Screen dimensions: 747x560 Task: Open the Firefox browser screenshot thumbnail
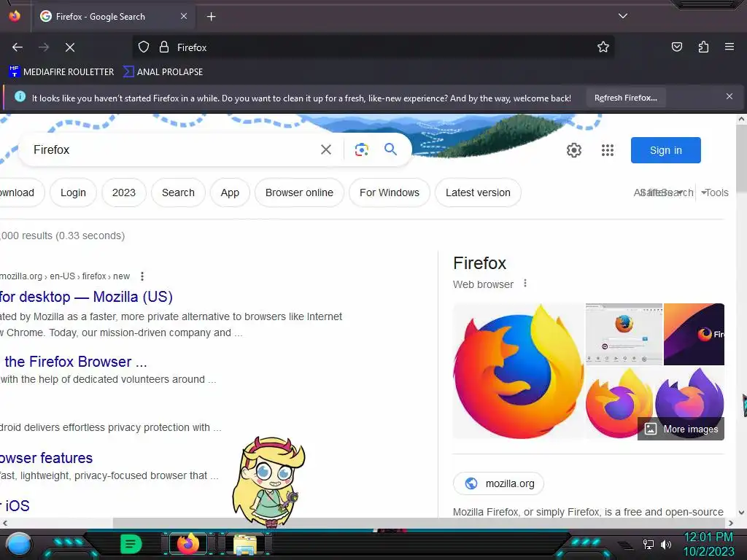pos(624,334)
